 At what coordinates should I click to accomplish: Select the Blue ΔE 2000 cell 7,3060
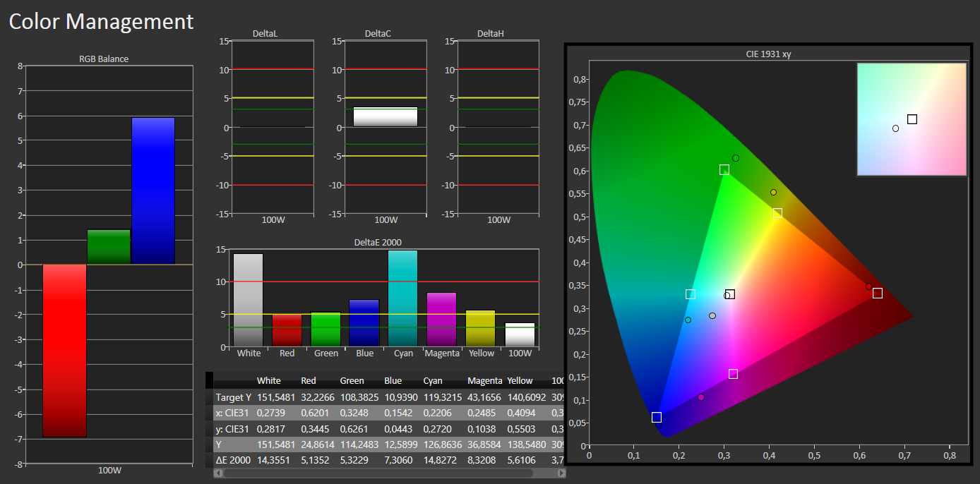coord(399,460)
